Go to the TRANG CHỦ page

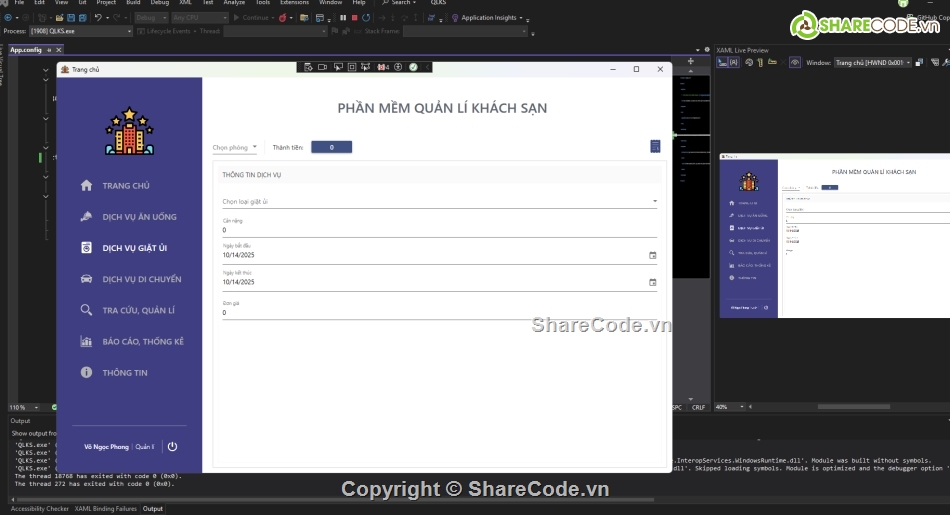pos(126,186)
